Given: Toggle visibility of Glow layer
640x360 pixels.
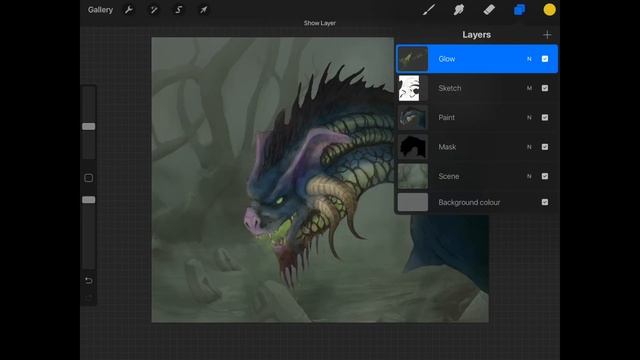Looking at the screenshot, I should pos(545,59).
